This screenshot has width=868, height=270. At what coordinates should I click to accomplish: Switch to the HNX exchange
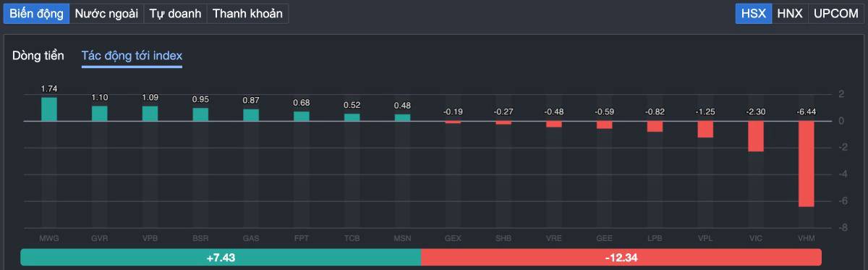pos(790,13)
